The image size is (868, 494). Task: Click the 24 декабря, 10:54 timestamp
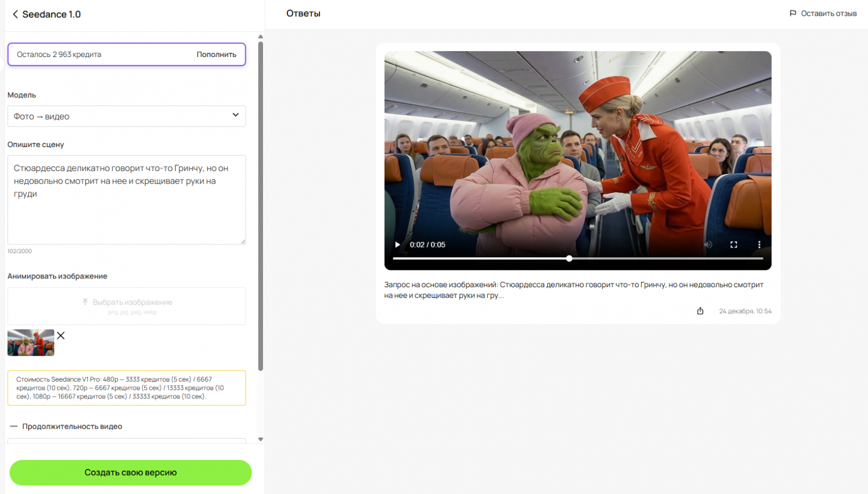pyautogui.click(x=745, y=311)
